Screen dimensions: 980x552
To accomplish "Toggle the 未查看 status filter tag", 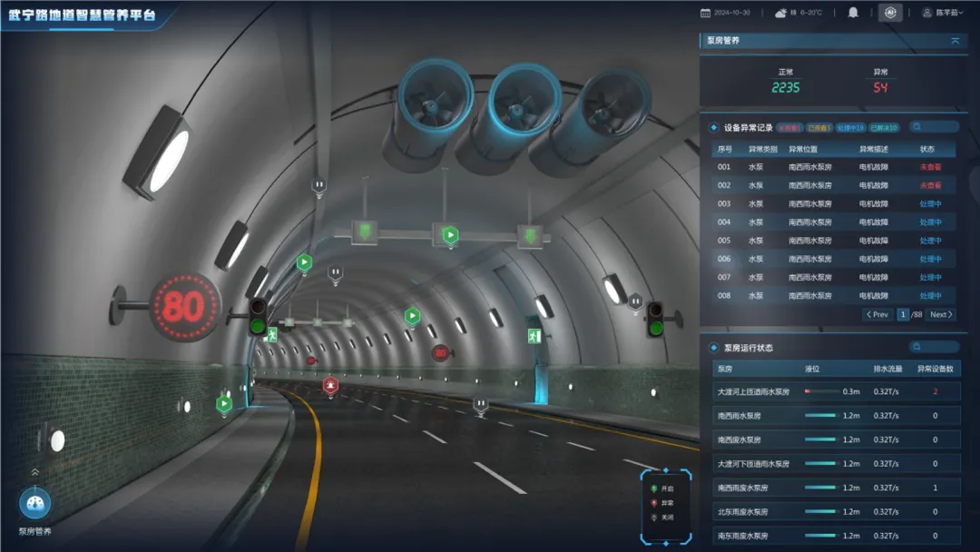I will pos(789,127).
